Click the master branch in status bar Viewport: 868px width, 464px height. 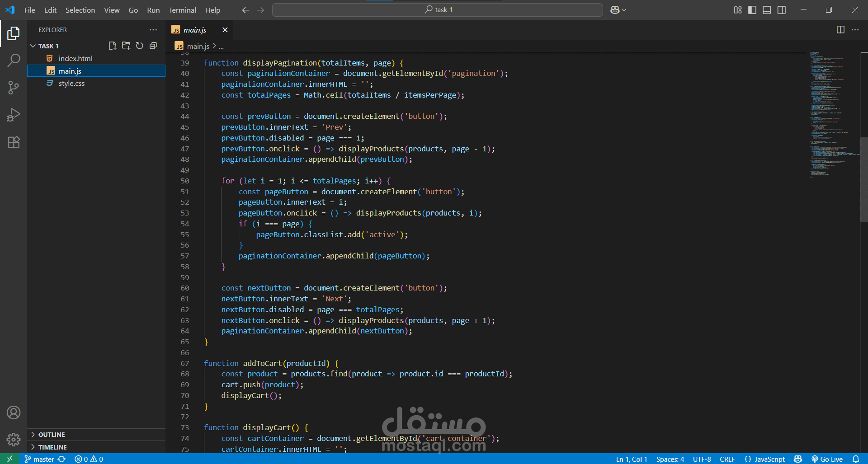[39, 459]
